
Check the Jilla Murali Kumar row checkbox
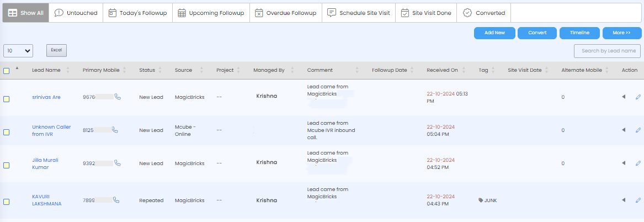6,165
